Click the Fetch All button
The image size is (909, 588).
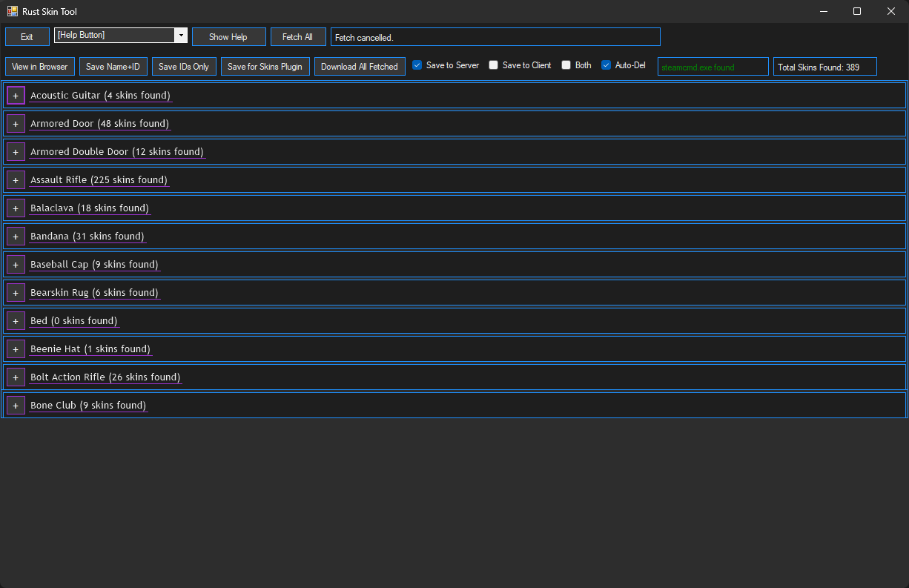coord(297,37)
